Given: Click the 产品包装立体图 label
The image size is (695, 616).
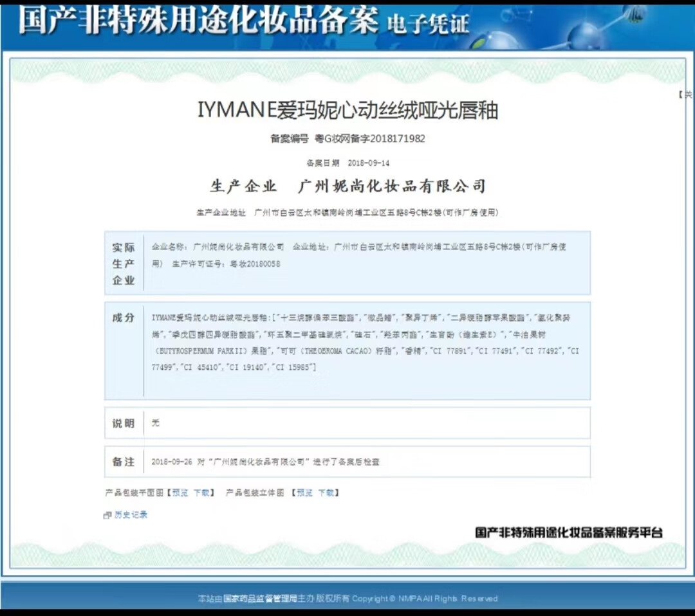Looking at the screenshot, I should click(x=255, y=493).
